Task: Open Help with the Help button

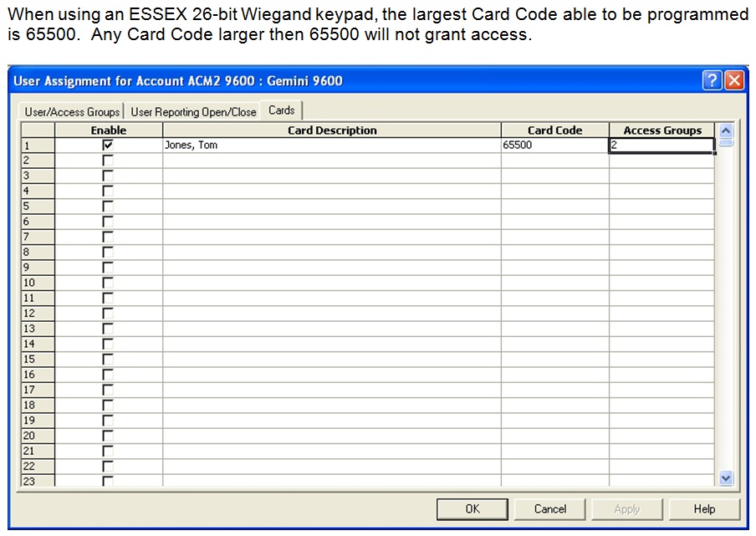Action: [x=704, y=508]
